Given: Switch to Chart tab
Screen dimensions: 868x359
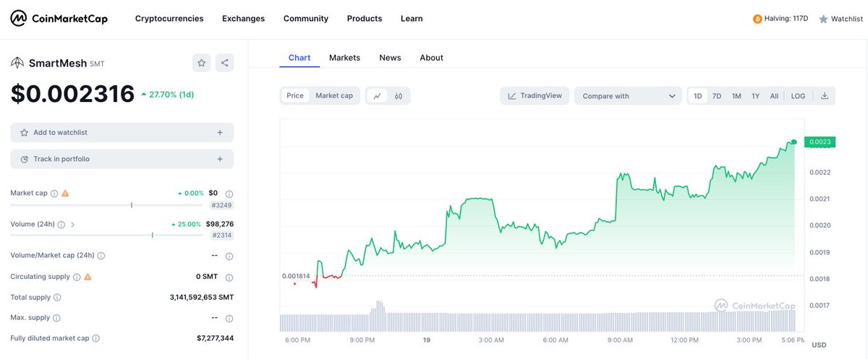Looking at the screenshot, I should click(299, 58).
